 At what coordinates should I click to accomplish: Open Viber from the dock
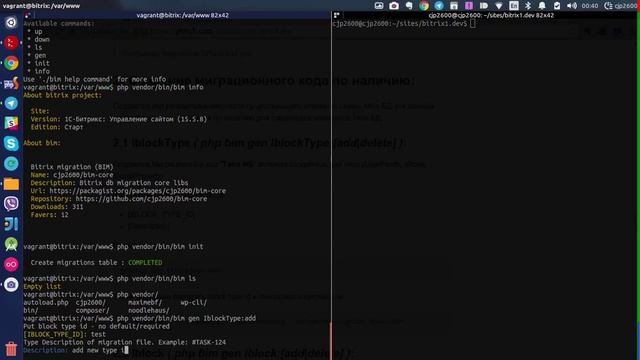[x=11, y=204]
